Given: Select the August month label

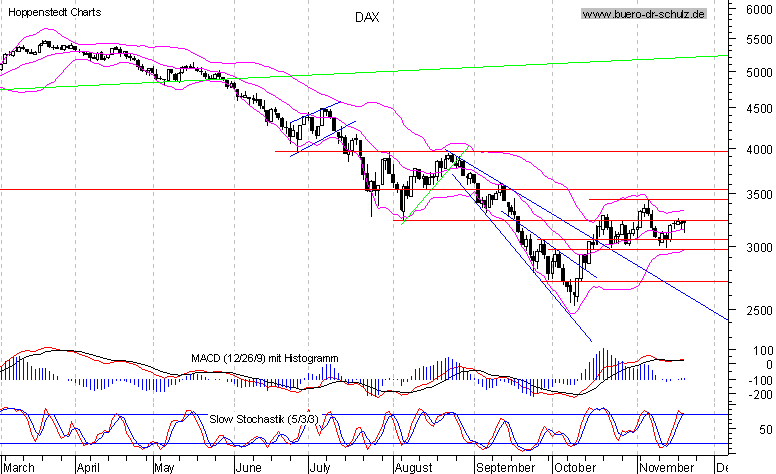Looking at the screenshot, I should point(414,467).
